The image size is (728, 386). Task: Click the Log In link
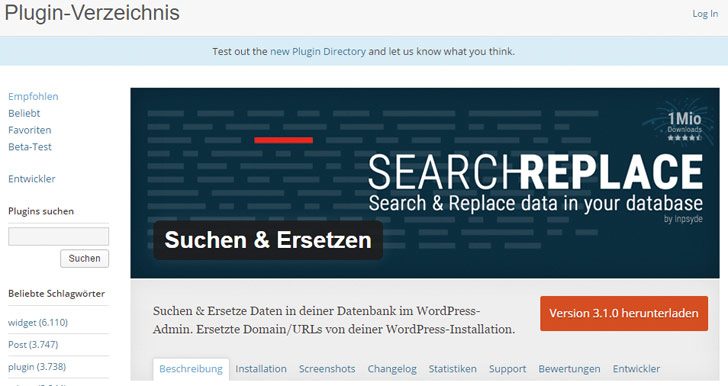705,14
